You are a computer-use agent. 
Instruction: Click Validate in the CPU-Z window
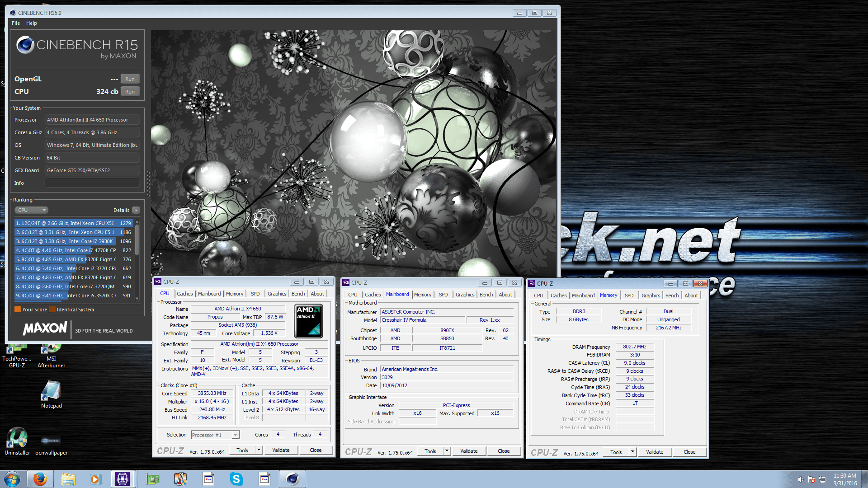coord(281,450)
